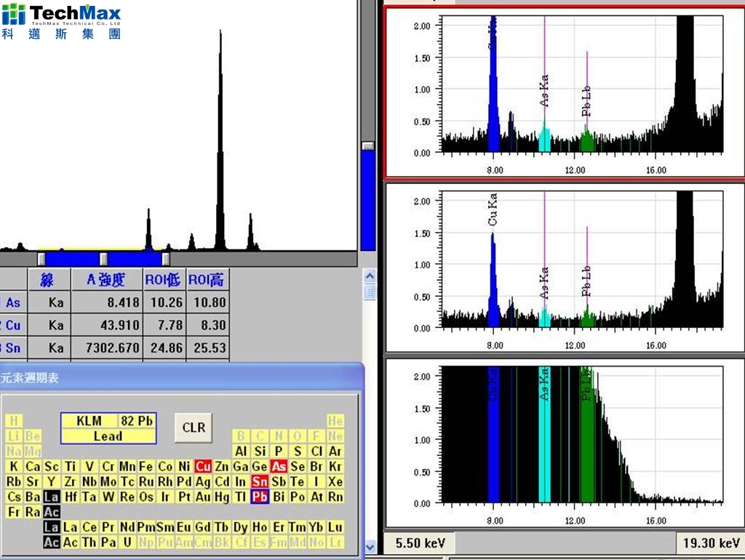Click middle handle of spectrum range slider
Screen dimensions: 745x560
click(103, 259)
